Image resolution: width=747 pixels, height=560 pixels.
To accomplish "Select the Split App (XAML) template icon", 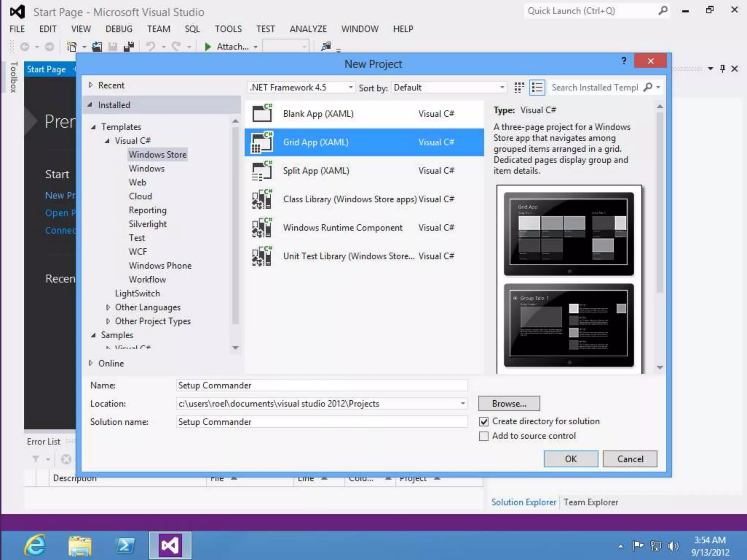I will (x=262, y=171).
